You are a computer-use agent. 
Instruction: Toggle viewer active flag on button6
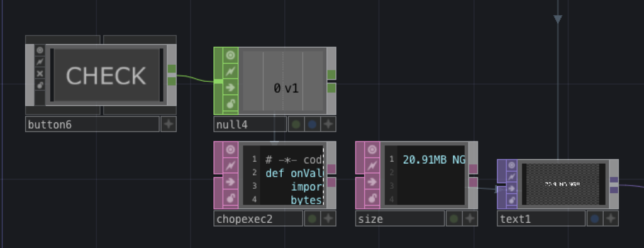tap(40, 50)
